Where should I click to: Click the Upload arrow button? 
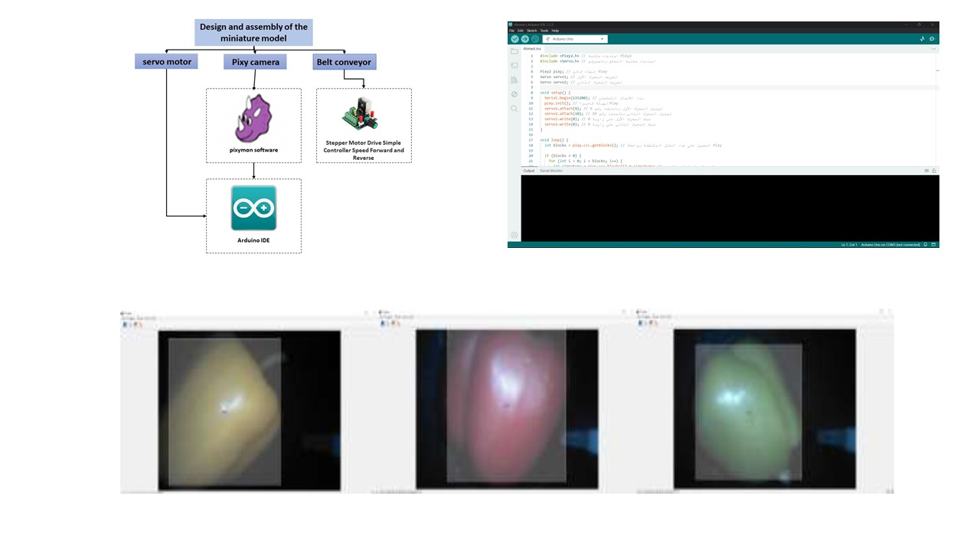click(525, 39)
